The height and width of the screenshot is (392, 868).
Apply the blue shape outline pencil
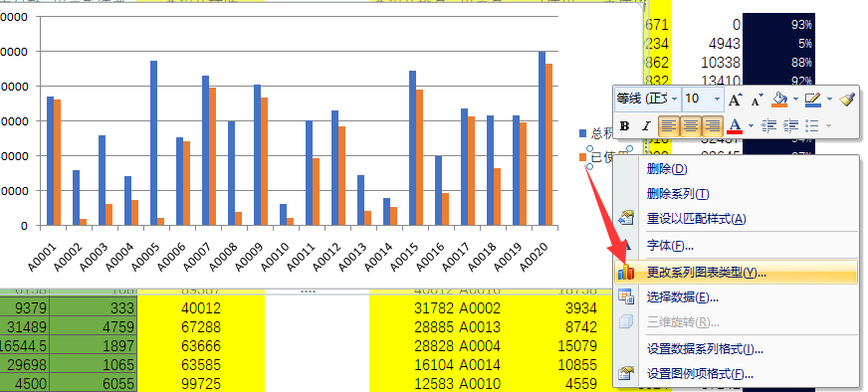(812, 99)
